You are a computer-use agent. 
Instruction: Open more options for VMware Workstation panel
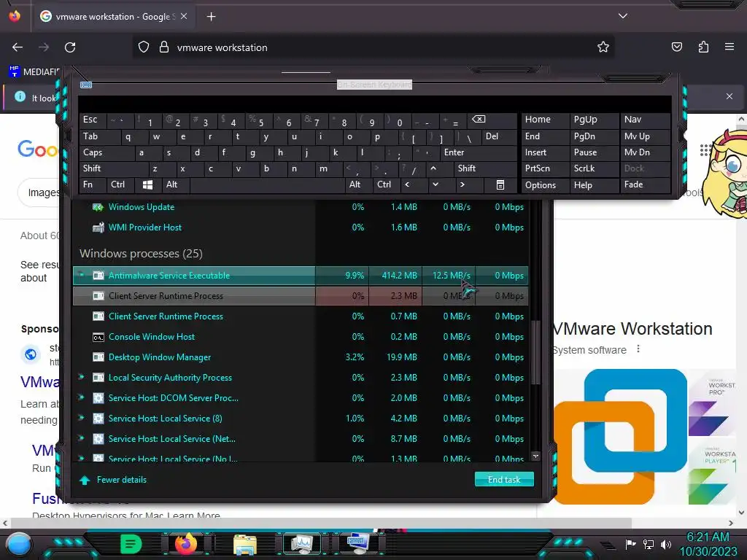click(x=638, y=349)
